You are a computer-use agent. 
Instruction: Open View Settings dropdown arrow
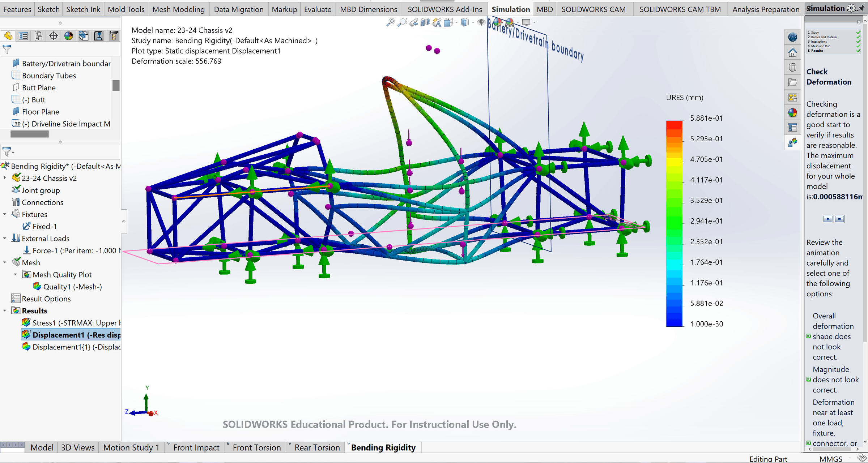[x=534, y=23]
